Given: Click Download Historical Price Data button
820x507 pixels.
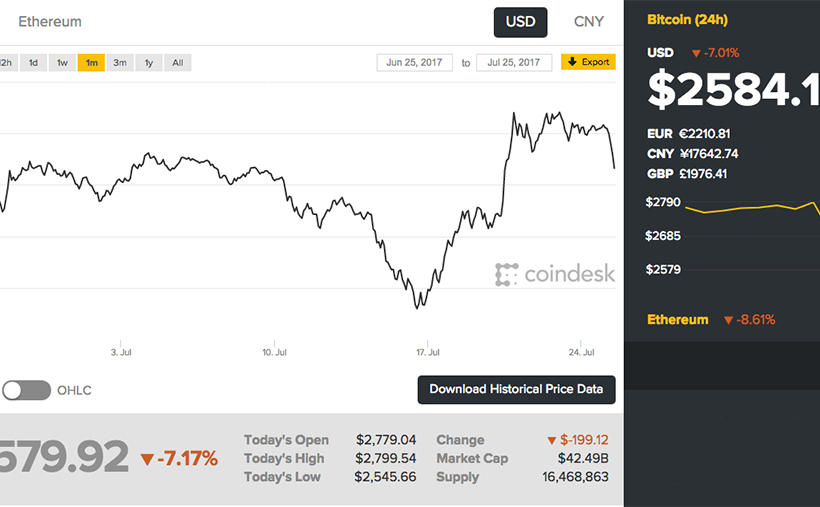Looking at the screenshot, I should (516, 389).
